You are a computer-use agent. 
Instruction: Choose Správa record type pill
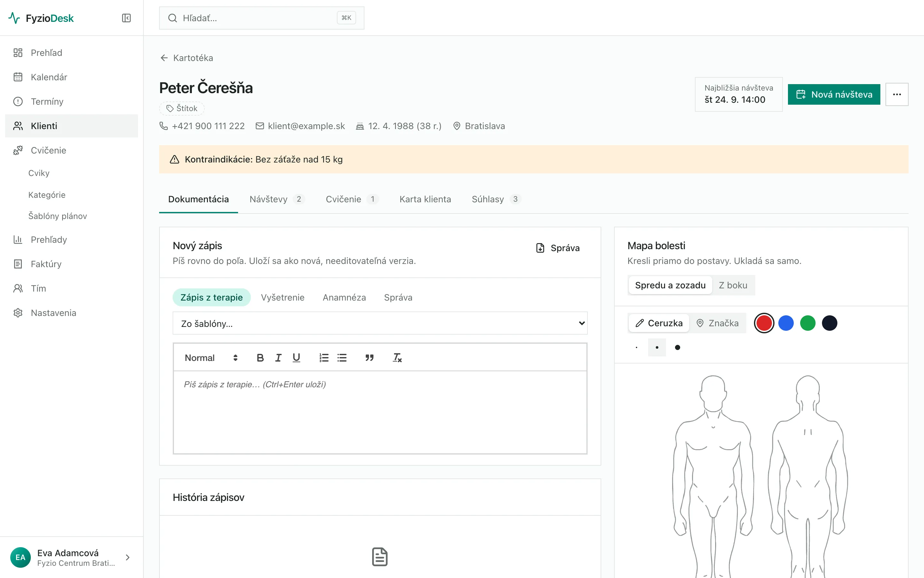pyautogui.click(x=398, y=297)
